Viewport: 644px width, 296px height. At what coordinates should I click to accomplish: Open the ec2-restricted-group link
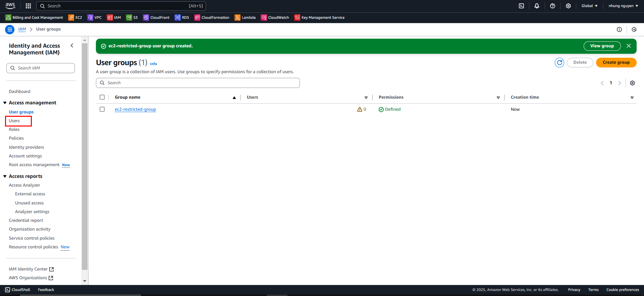point(135,109)
